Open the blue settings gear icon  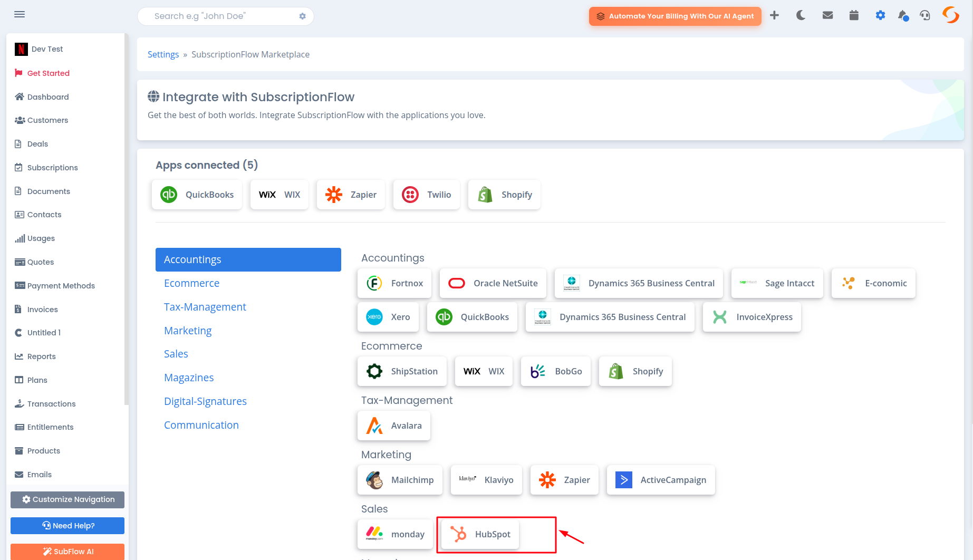pyautogui.click(x=880, y=15)
